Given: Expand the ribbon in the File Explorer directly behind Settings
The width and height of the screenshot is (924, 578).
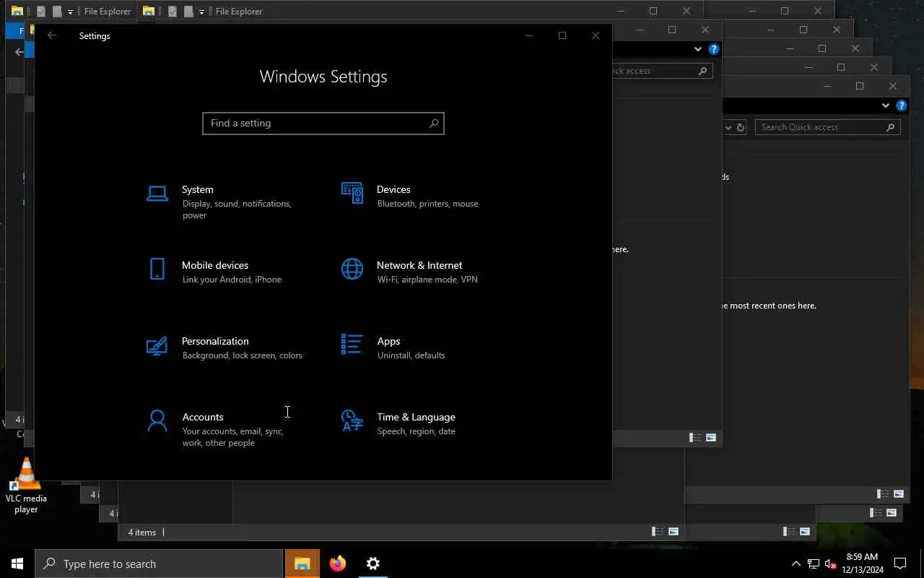Looking at the screenshot, I should 698,49.
